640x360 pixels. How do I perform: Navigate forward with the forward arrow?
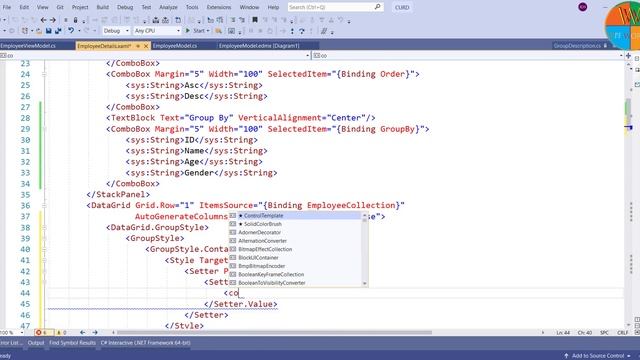tap(53, 20)
